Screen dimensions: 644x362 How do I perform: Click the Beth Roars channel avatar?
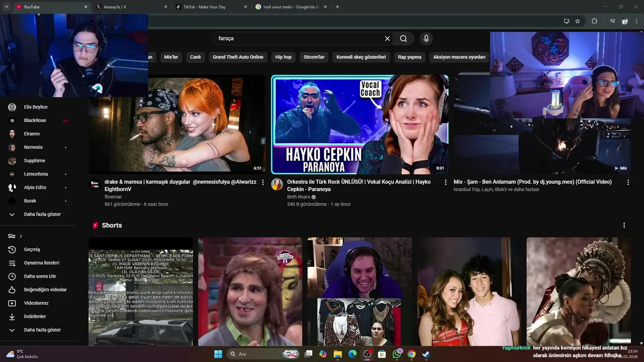277,185
